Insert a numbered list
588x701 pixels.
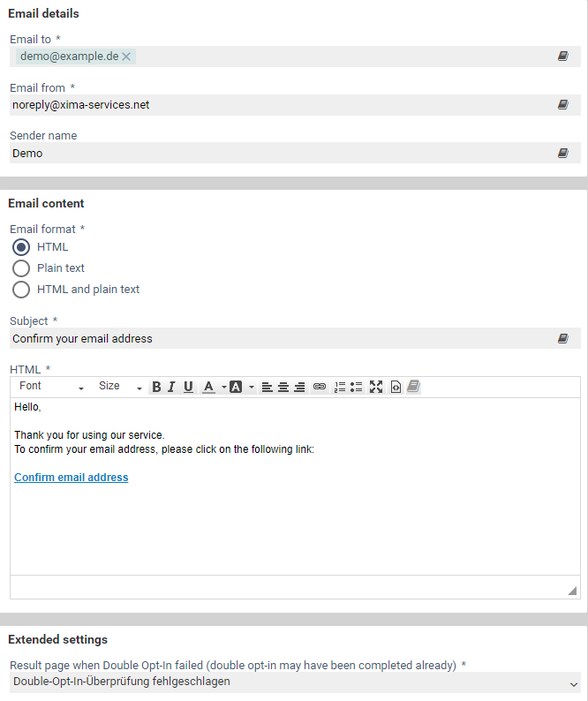click(x=340, y=387)
